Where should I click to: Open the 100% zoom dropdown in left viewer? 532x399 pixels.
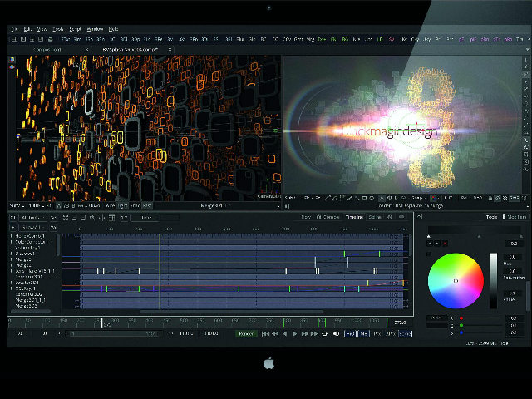36,205
